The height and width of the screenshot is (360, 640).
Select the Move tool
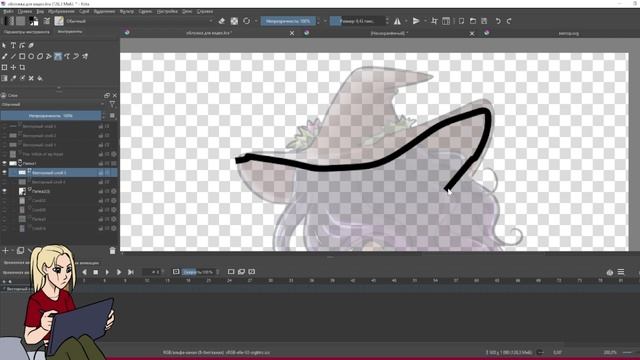13,67
